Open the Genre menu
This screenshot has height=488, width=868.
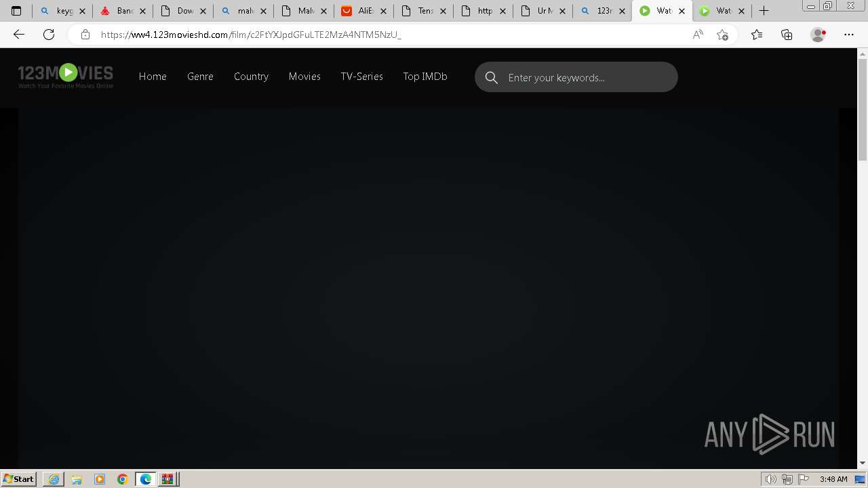tap(200, 77)
